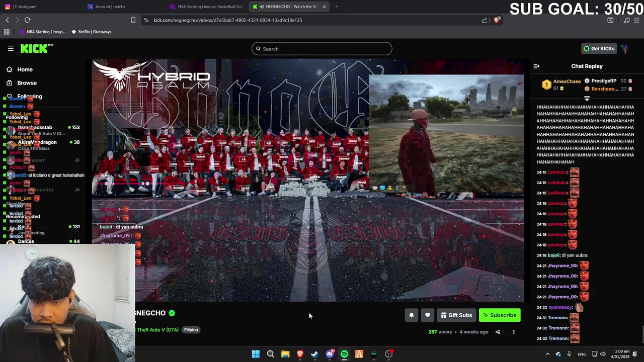The image size is (644, 362).
Task: Click the page vertical scrollbar
Action: 642,333
